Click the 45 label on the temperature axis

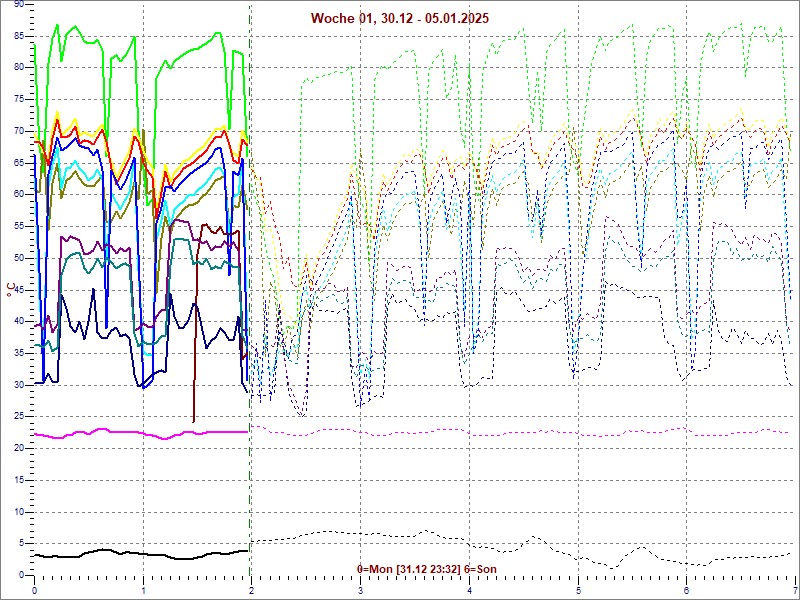pos(18,290)
